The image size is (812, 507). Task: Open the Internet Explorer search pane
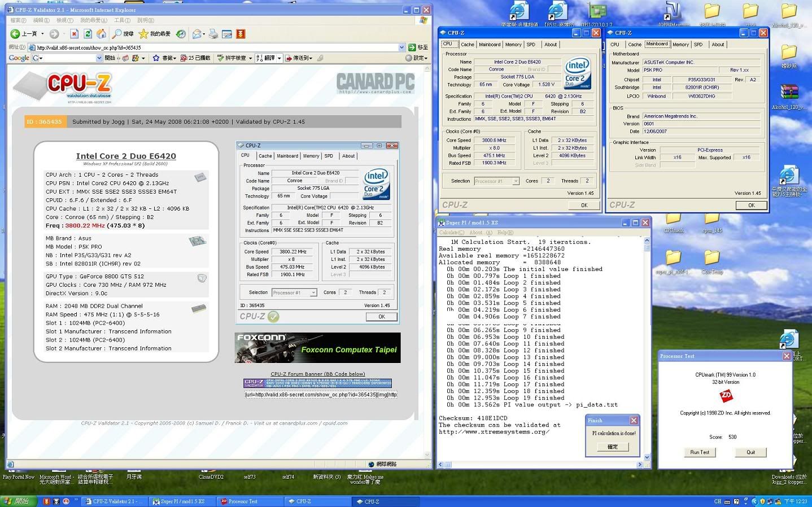pos(123,34)
